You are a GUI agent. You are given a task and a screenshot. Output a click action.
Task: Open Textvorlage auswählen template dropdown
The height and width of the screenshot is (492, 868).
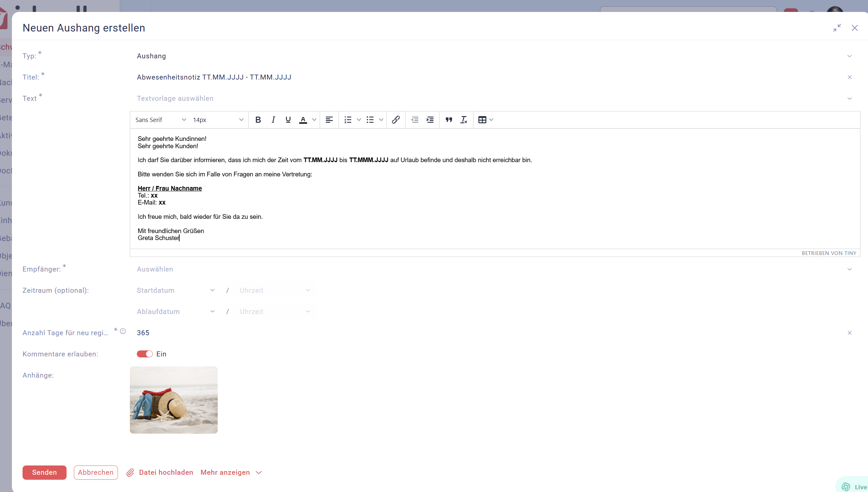[x=493, y=98]
